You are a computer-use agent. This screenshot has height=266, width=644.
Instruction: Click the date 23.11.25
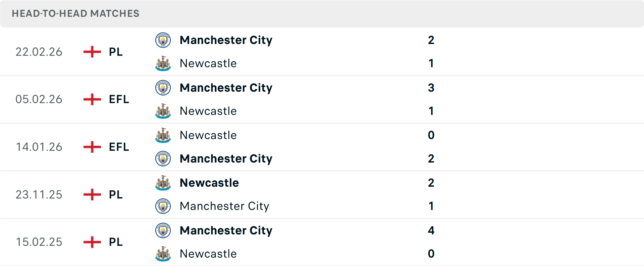(39, 194)
